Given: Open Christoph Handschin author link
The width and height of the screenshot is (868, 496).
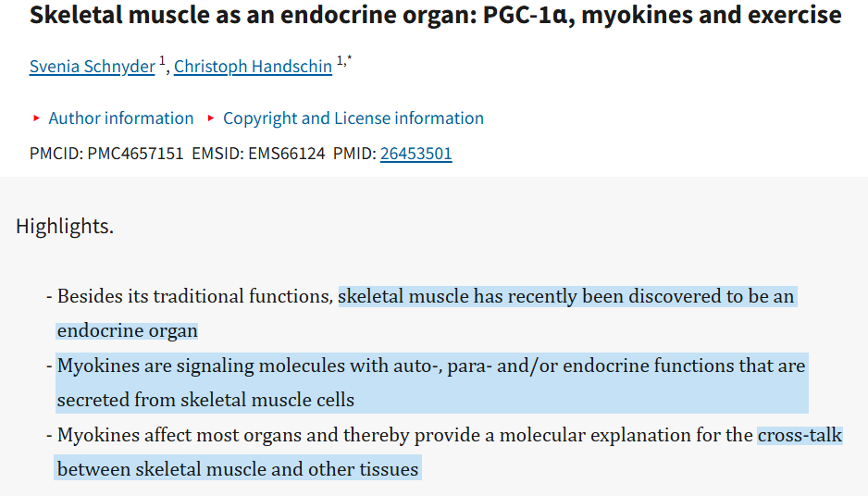Looking at the screenshot, I should [253, 67].
